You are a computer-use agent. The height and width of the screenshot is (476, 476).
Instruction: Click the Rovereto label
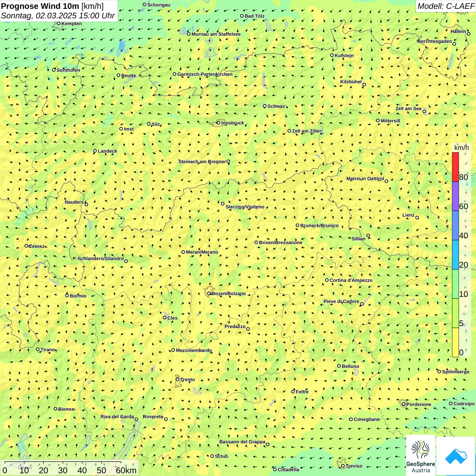(153, 417)
